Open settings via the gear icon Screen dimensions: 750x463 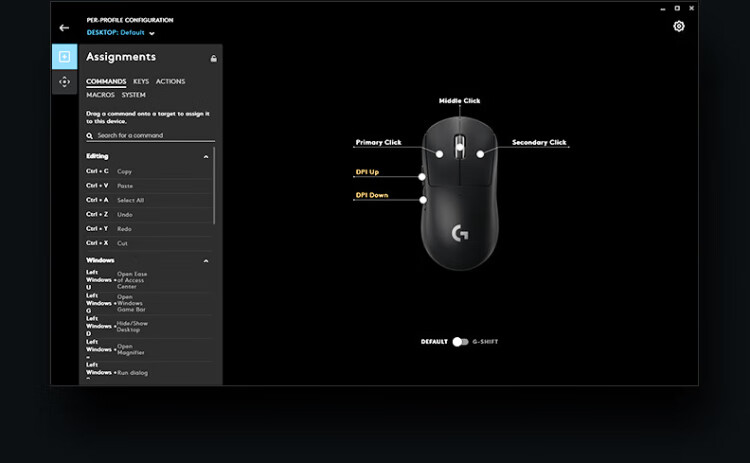coord(679,26)
